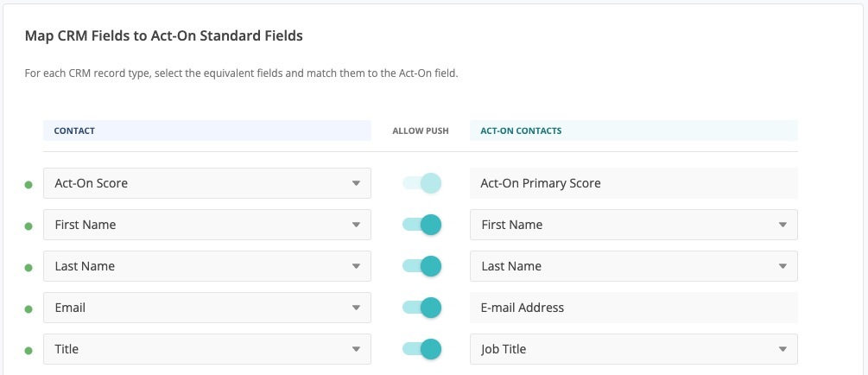Toggle Allow Push for Title row
Image resolution: width=868 pixels, height=375 pixels.
pyautogui.click(x=421, y=349)
